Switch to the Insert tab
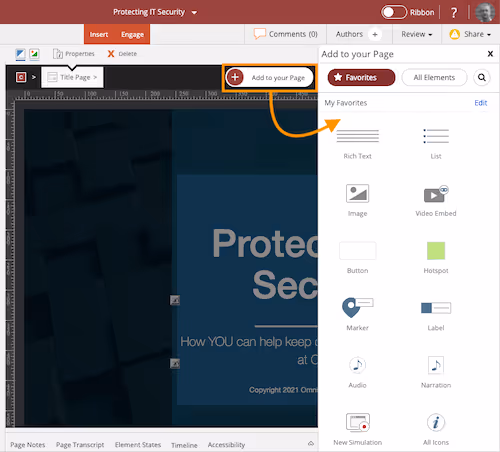This screenshot has height=452, width=500. point(99,34)
